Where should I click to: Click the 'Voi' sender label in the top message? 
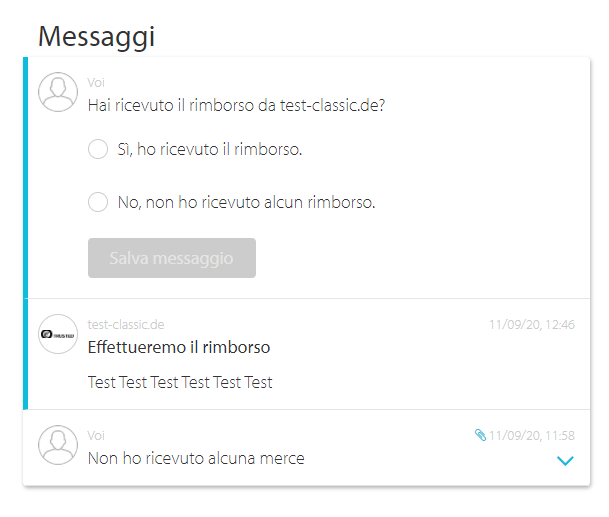(x=96, y=82)
